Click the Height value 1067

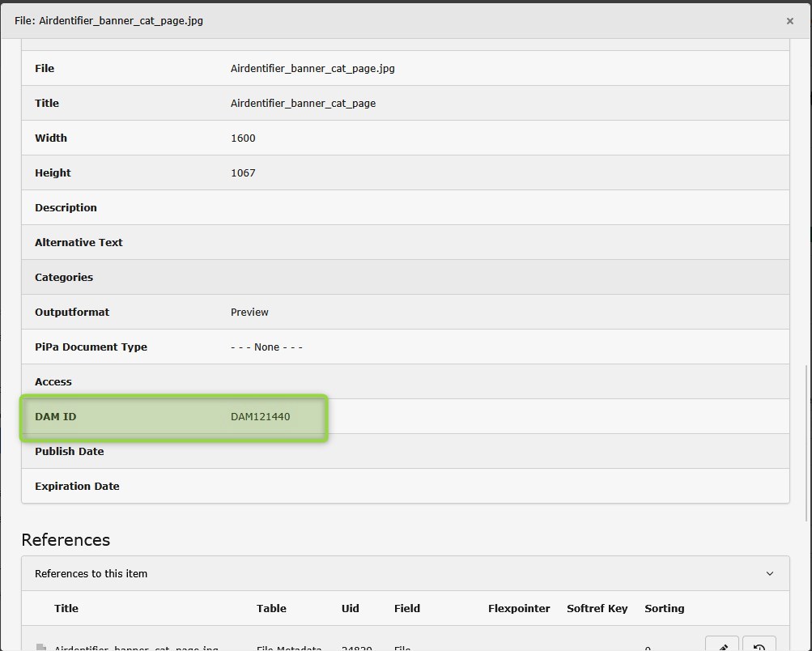(243, 172)
